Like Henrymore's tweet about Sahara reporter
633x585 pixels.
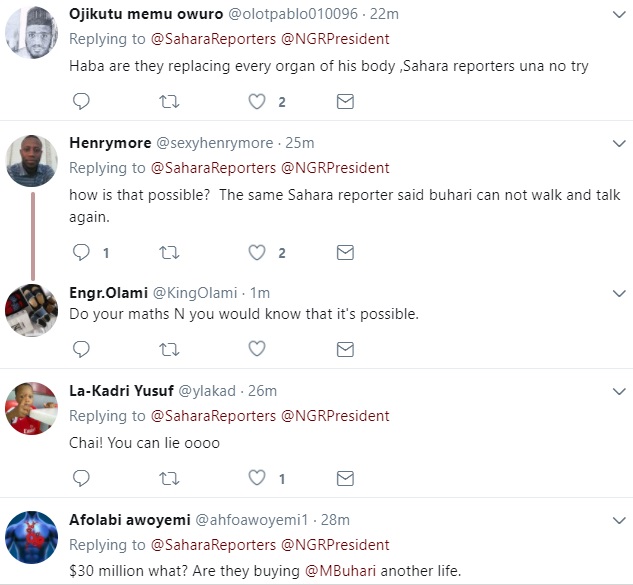tap(257, 253)
